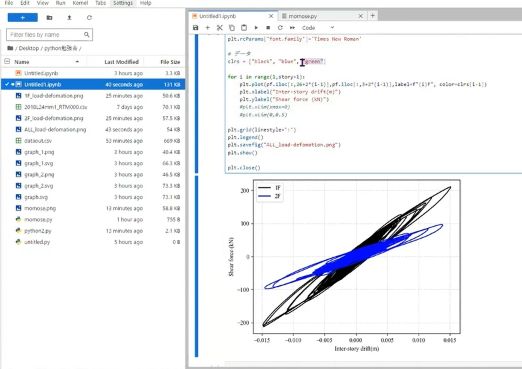Restart the kernel icon in notebook toolbar
This screenshot has width=522, height=369.
click(280, 28)
